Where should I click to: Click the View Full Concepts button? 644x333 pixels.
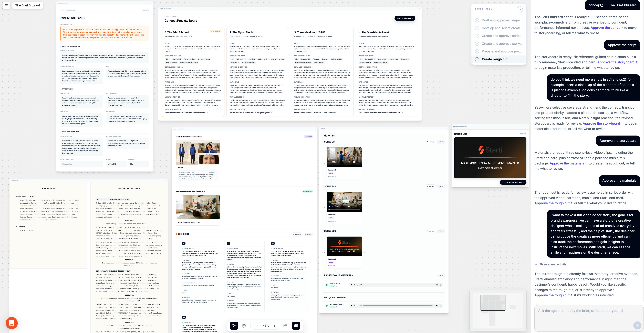(x=405, y=18)
